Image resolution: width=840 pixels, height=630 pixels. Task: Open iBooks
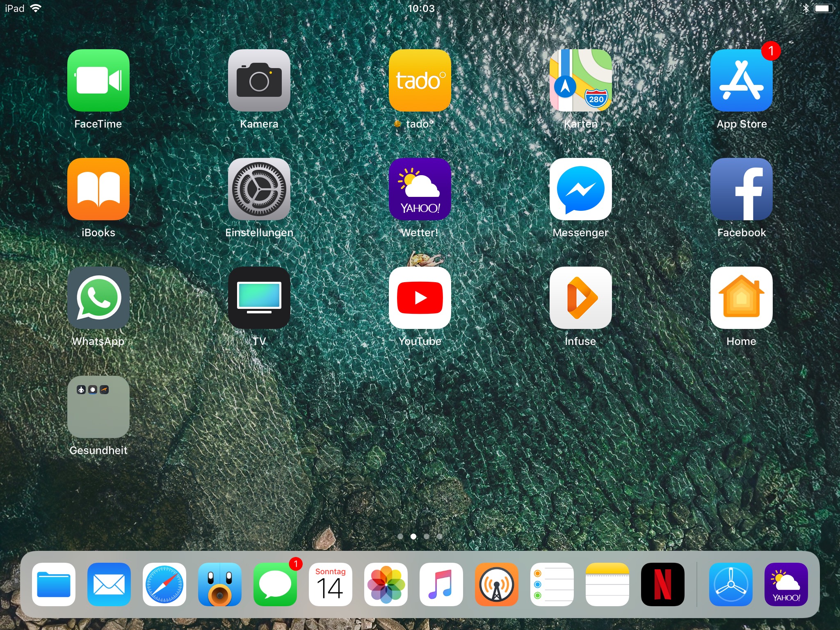pyautogui.click(x=98, y=189)
